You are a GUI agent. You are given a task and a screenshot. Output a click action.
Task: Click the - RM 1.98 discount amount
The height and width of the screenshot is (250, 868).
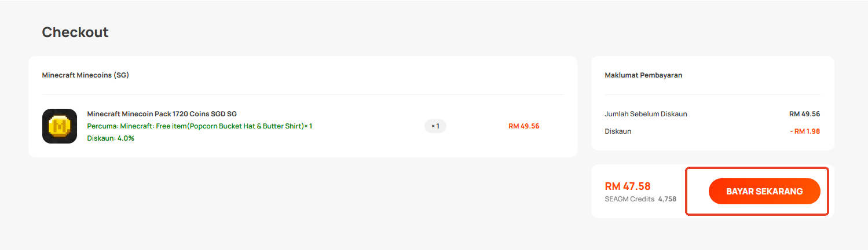[805, 131]
